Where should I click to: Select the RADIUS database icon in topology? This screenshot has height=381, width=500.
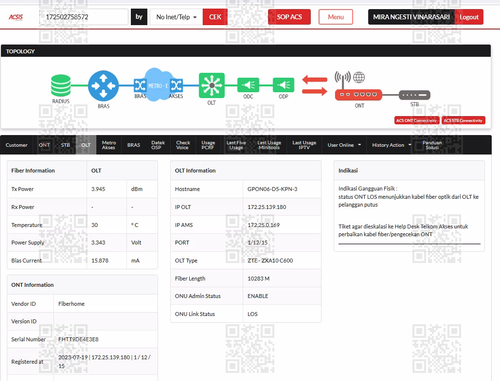61,86
